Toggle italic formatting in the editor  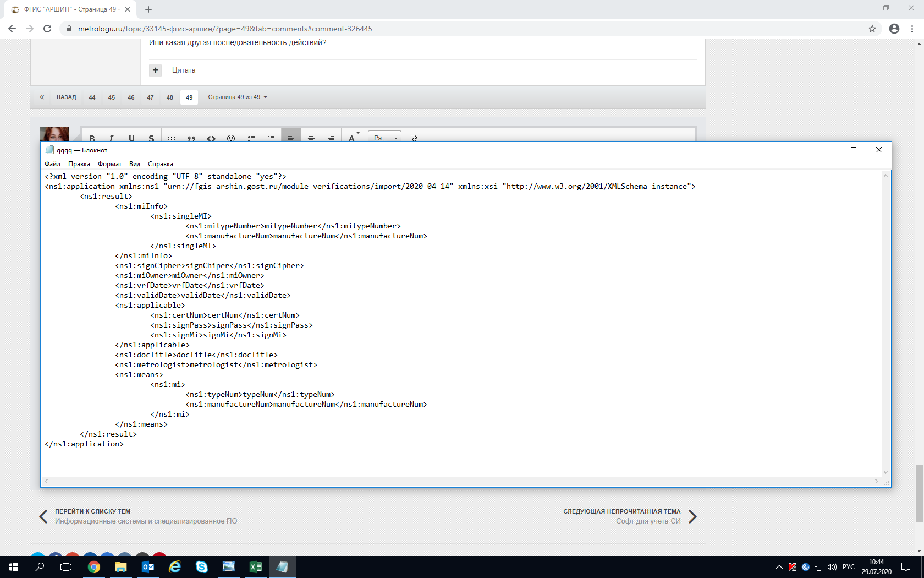[111, 138]
